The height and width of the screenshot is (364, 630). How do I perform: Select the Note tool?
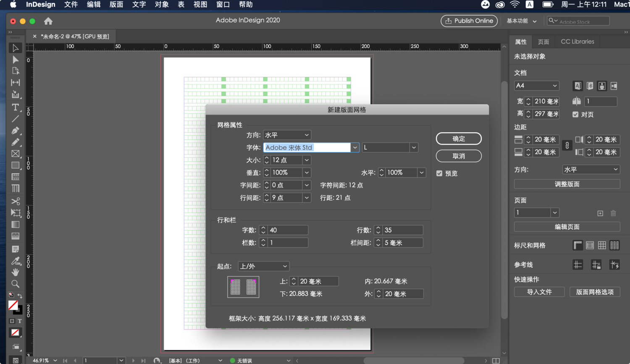pos(16,249)
